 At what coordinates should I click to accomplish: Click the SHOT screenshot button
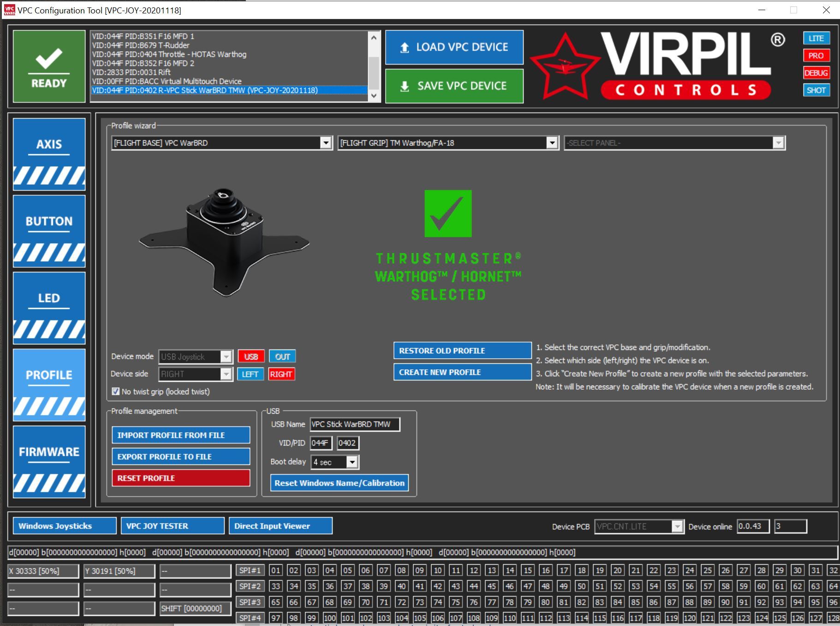tap(816, 90)
